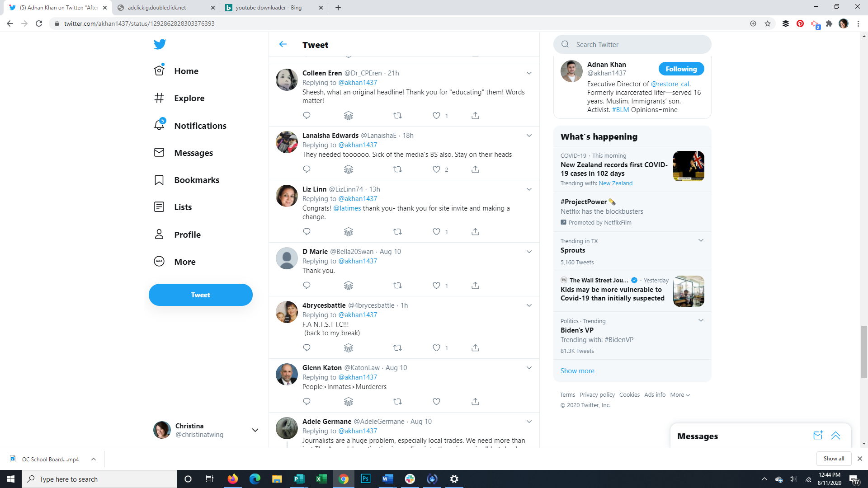Expand the Messages drawer

tap(835, 436)
